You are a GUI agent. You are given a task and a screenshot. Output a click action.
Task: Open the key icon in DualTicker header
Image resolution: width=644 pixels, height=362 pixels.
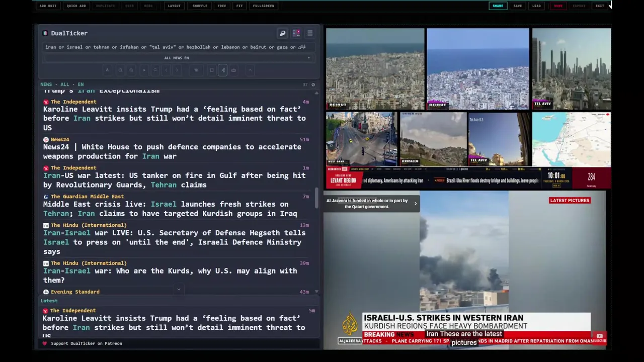282,33
